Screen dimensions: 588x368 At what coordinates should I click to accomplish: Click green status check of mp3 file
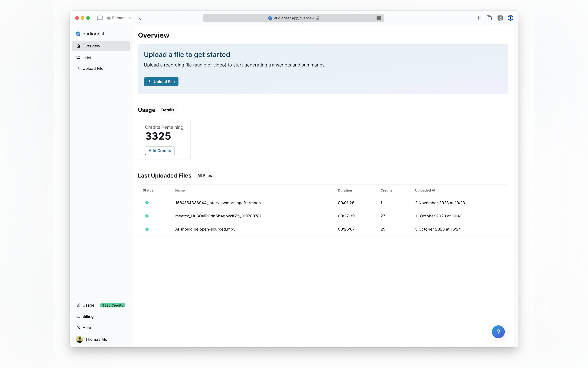coord(147,229)
